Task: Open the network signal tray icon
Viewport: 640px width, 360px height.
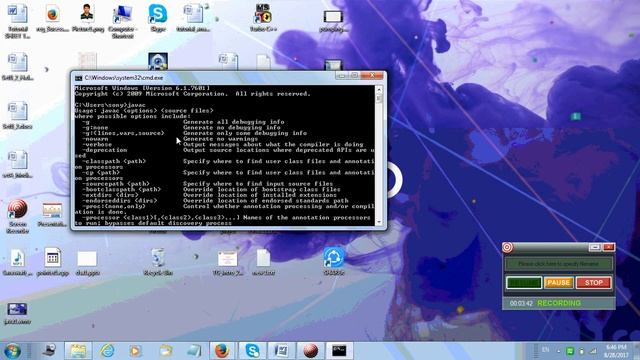Action: [x=593, y=351]
